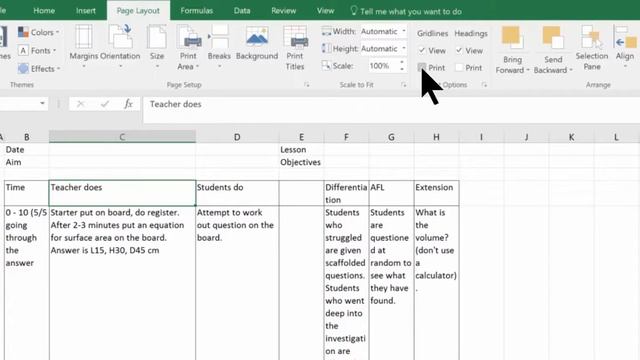Select the Date cell

point(27,149)
